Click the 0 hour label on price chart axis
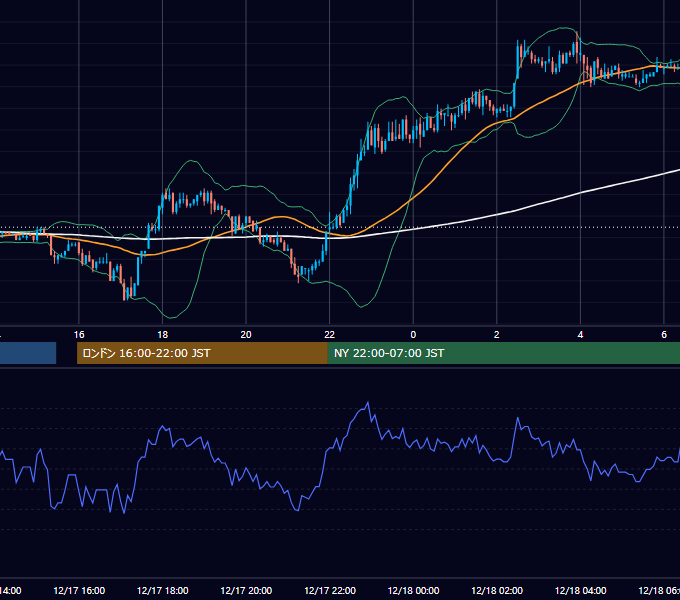 tap(413, 334)
